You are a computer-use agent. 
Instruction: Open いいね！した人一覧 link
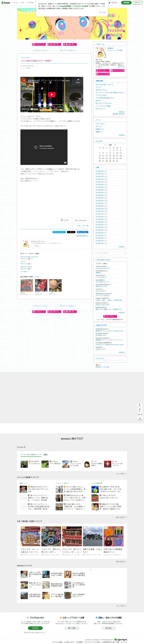pos(82,226)
